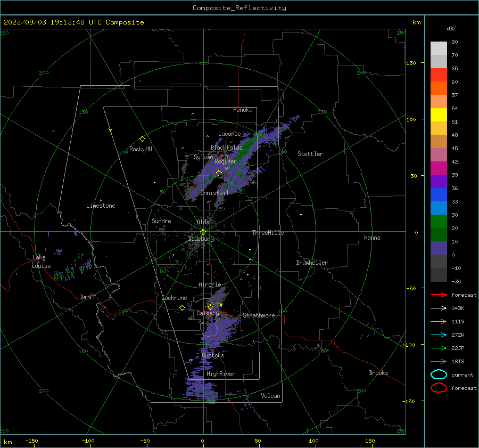This screenshot has width=479, height=448.
Task: Click the orange 111V arrow icon
Action: click(x=439, y=321)
